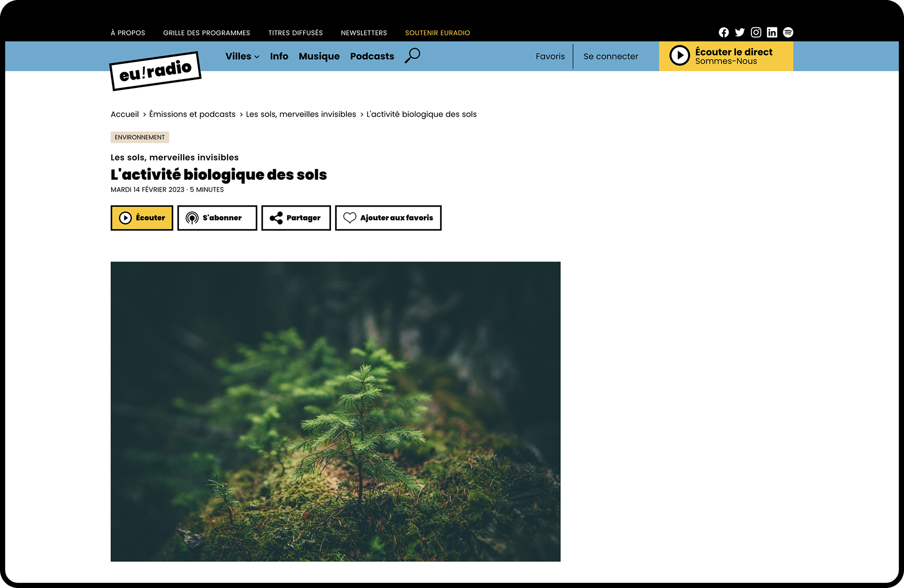Screen dimensions: 904x588
Task: Click the forest seedling episode image
Action: click(x=335, y=411)
